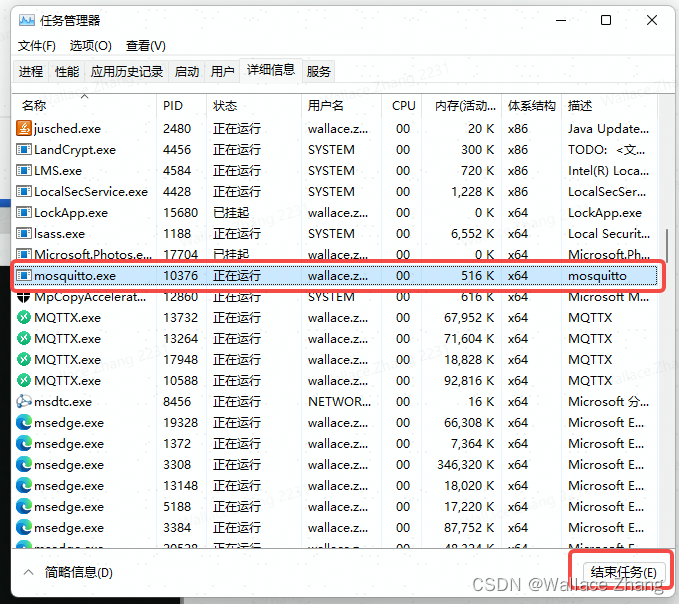Screen dimensions: 679x604
Task: Click the LocalSecService.exe process icon
Action: point(24,191)
